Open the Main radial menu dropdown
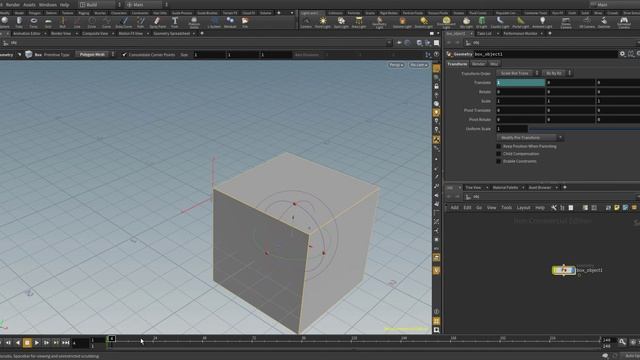Image resolution: width=640 pixels, height=360 pixels. tap(146, 4)
